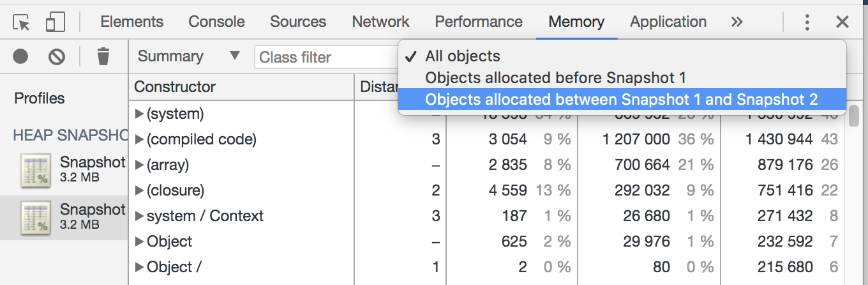The image size is (868, 285).
Task: Open the Summary view dropdown
Action: point(189,56)
